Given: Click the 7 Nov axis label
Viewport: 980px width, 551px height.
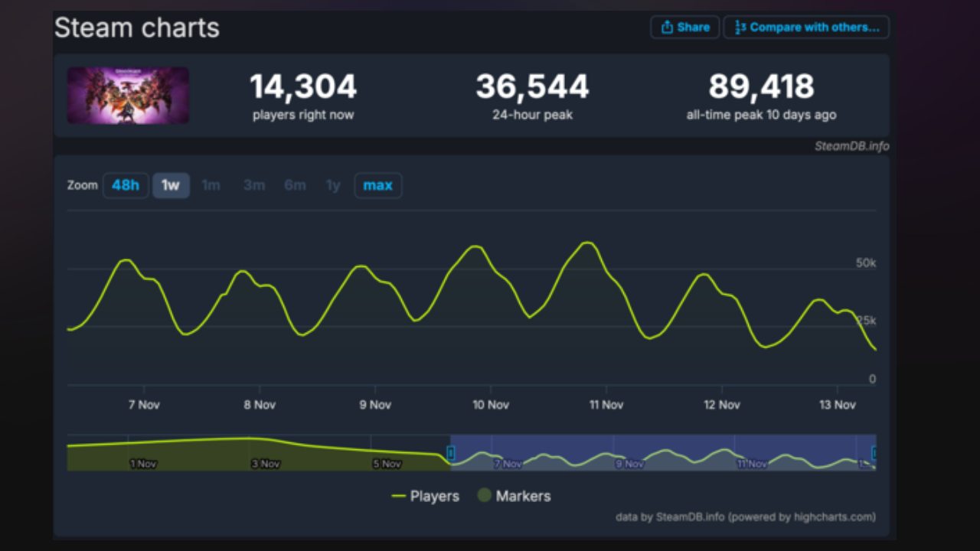Looking at the screenshot, I should coord(144,405).
